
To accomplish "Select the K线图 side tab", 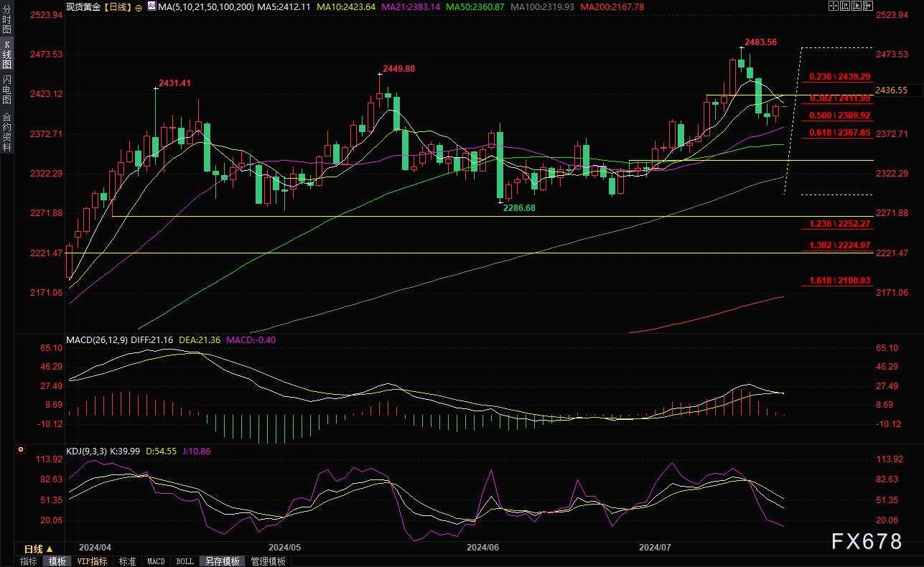I will 7,54.
